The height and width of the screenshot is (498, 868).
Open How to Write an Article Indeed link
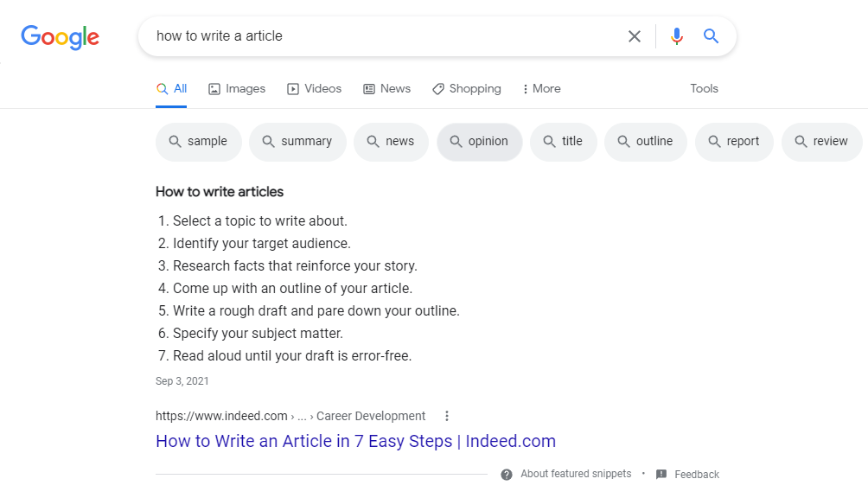coord(355,441)
